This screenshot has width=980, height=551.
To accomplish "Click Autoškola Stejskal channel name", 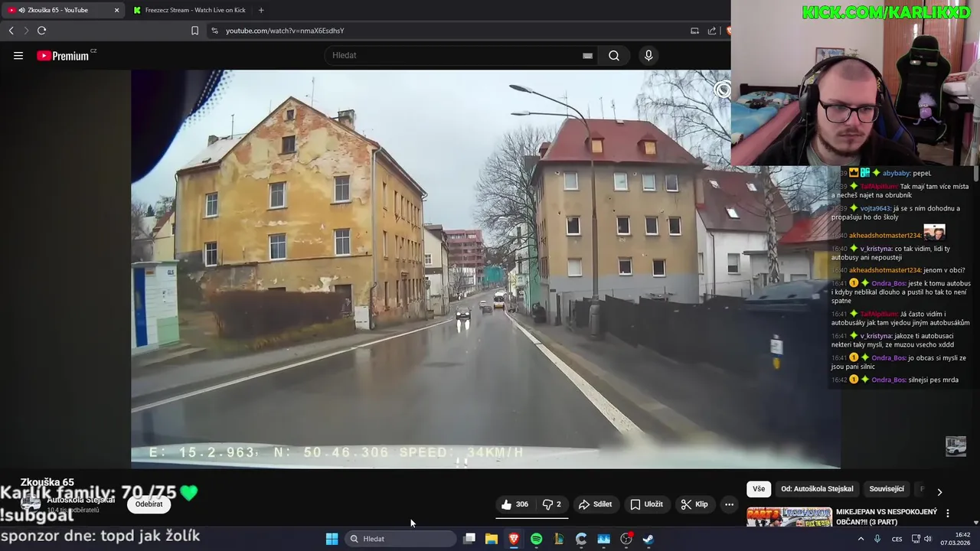I will point(81,500).
